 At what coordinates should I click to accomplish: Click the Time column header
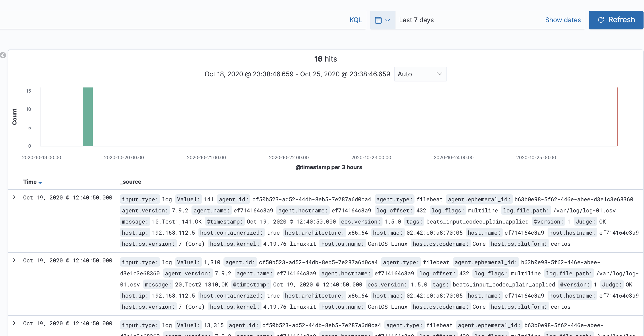[30, 182]
